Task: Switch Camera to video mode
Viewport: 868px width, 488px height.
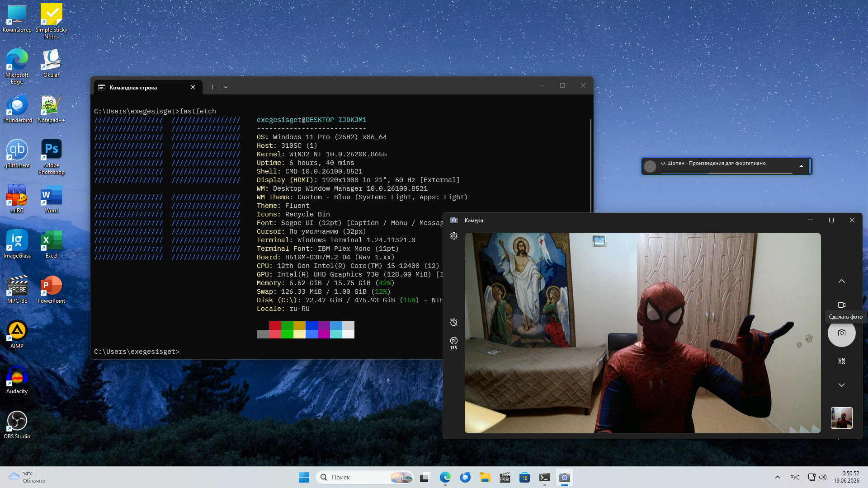Action: click(842, 305)
